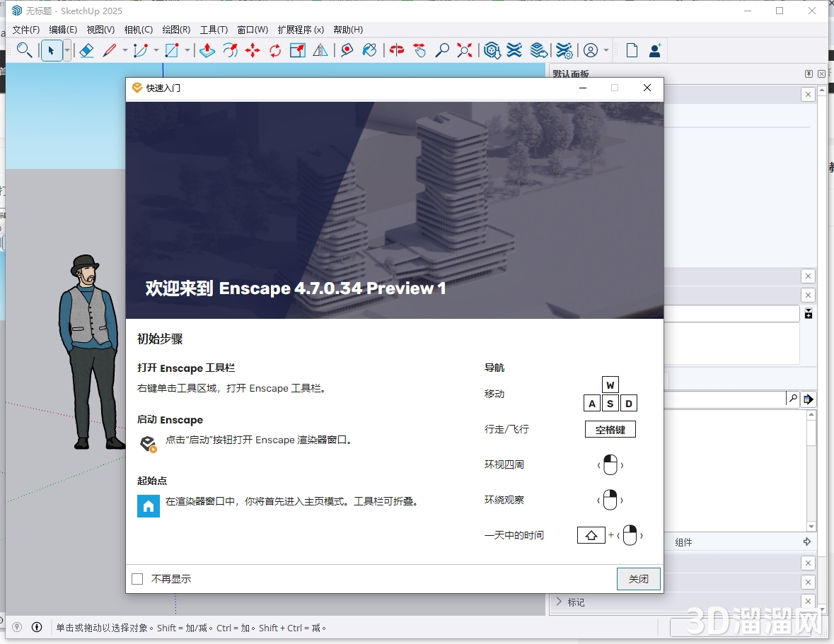834x644 pixels.
Task: Choose the Offset tool
Action: point(231,50)
